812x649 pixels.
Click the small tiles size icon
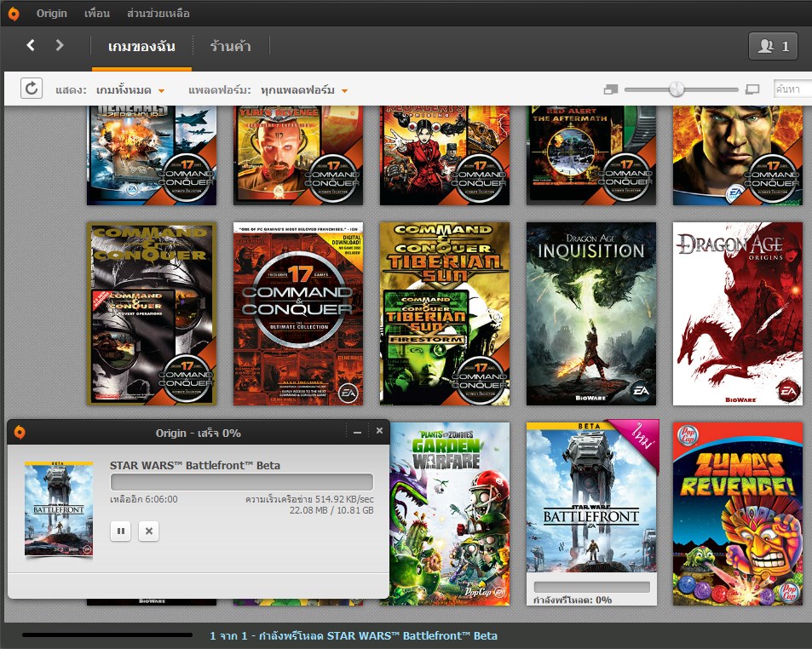611,89
